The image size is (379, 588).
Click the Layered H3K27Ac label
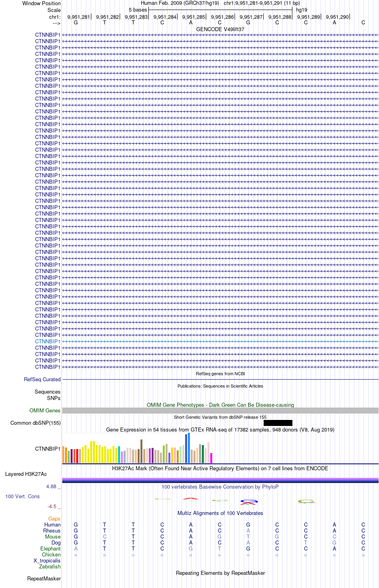[26, 474]
